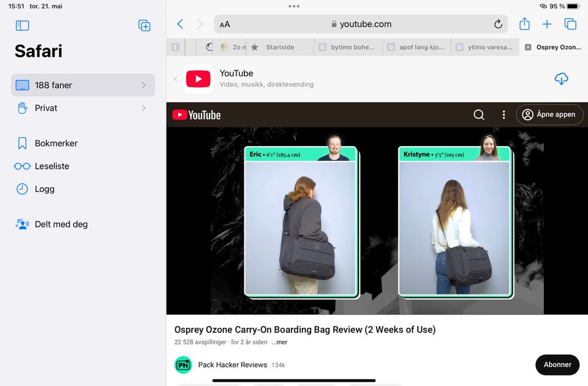The height and width of the screenshot is (386, 588).
Task: Close the Osprey Ozon... tab
Action: pyautogui.click(x=528, y=47)
